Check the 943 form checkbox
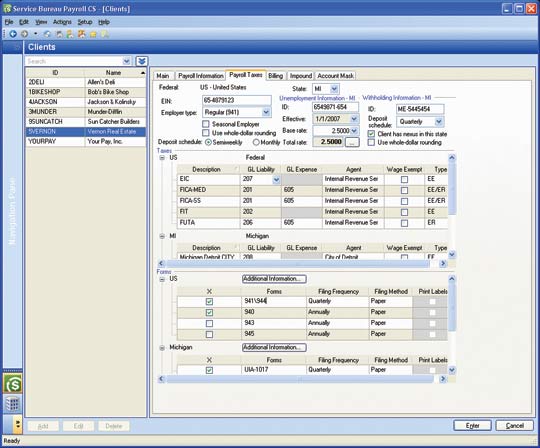Viewport: 540px width, 448px height. point(209,324)
